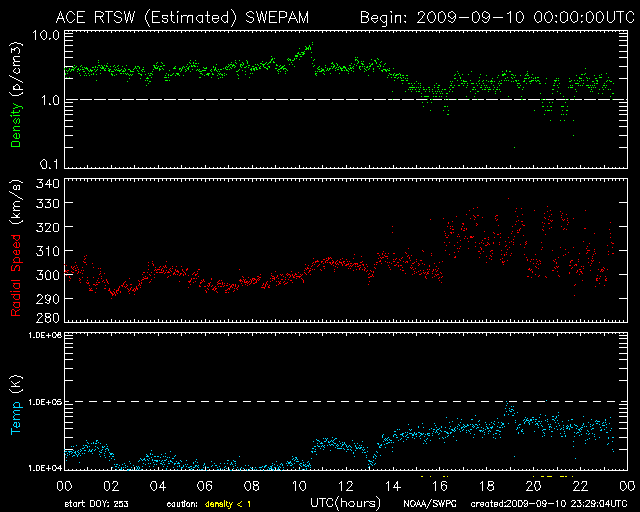The height and width of the screenshot is (512, 640).
Task: Click the dashed 1.0E+05 line in temperature plot
Action: tap(346, 401)
